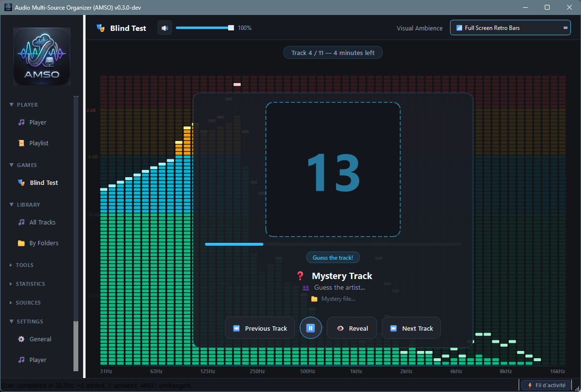Open the Player item under PLAYER section
The image size is (581, 392).
pos(39,122)
